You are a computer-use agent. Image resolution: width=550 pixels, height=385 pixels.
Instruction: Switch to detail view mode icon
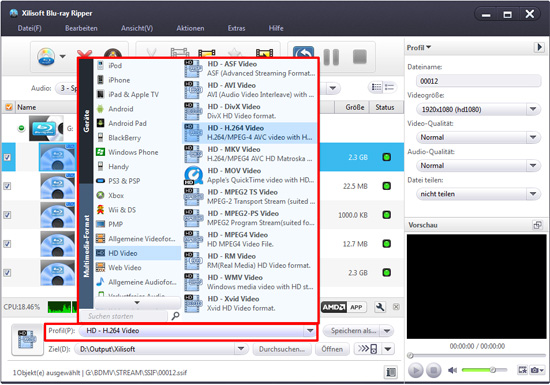390,87
